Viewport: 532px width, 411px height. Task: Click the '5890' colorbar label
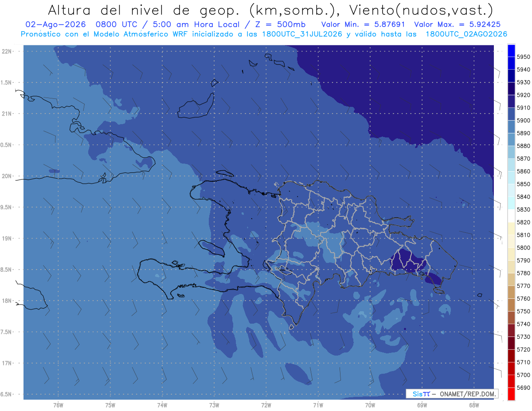pyautogui.click(x=523, y=133)
